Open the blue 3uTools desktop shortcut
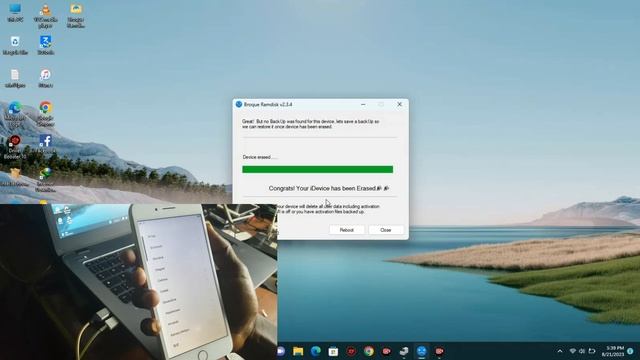 point(45,45)
